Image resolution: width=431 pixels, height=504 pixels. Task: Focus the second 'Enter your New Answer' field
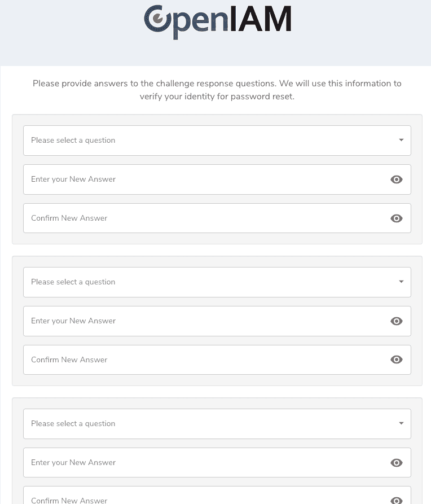(203, 321)
